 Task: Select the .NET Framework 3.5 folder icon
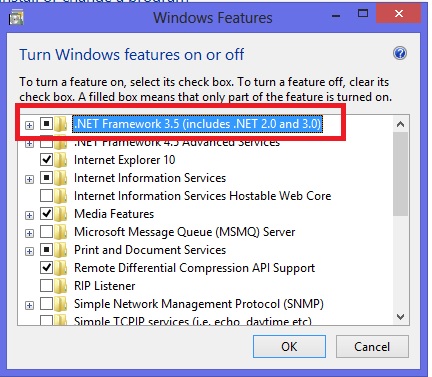click(x=61, y=124)
